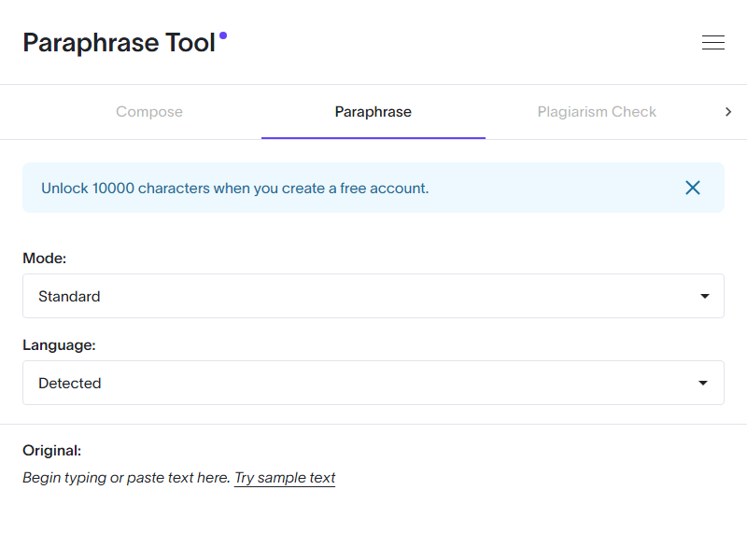Click the purple dot beside the logo

tap(223, 35)
